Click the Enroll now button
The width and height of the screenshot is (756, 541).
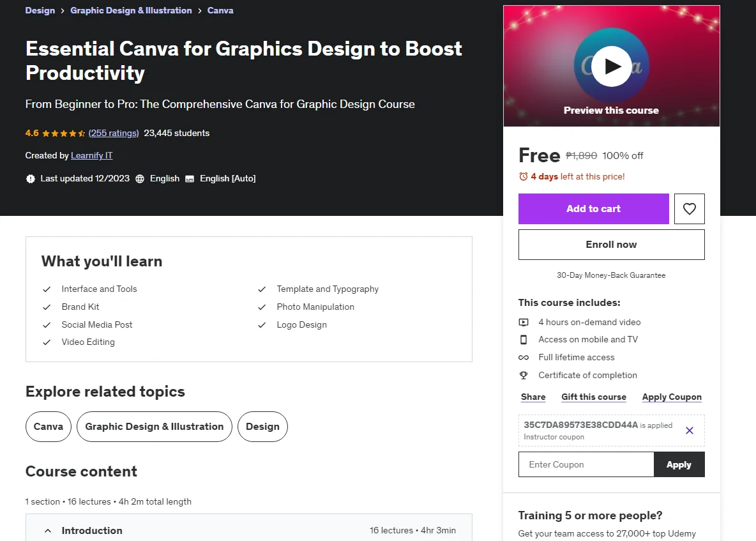tap(611, 245)
